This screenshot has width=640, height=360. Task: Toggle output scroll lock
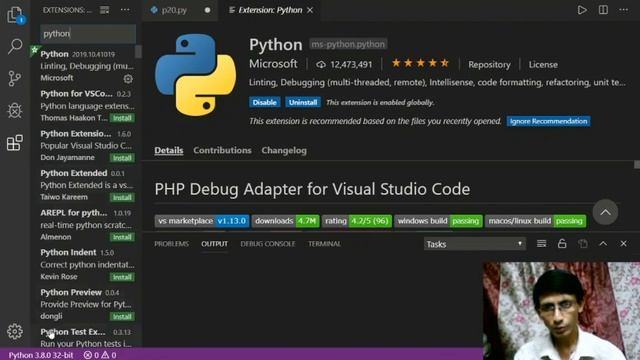(562, 244)
